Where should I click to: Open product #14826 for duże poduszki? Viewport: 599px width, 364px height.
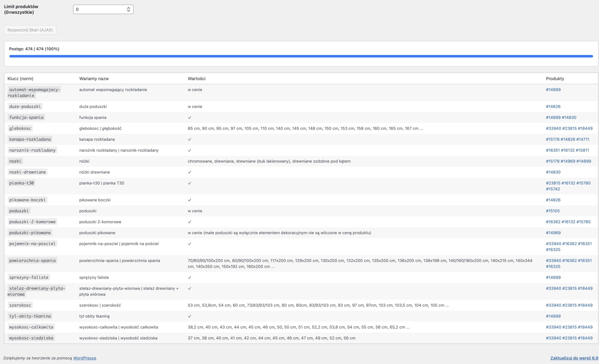click(553, 106)
